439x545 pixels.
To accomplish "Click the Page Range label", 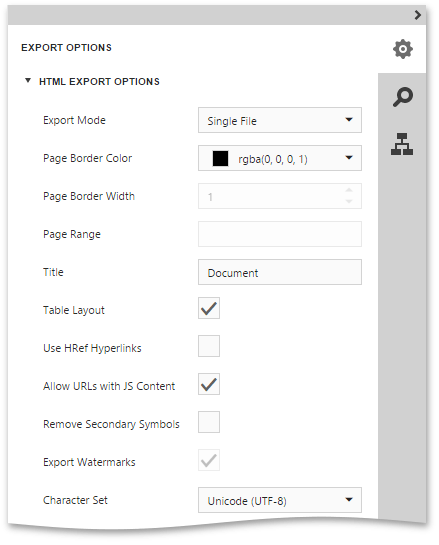I will [x=72, y=234].
